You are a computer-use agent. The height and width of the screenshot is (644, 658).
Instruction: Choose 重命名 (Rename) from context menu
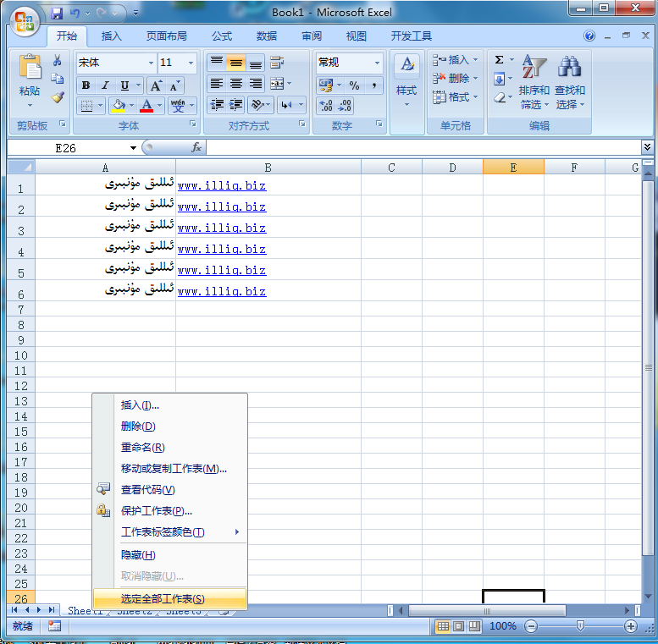coord(142,448)
